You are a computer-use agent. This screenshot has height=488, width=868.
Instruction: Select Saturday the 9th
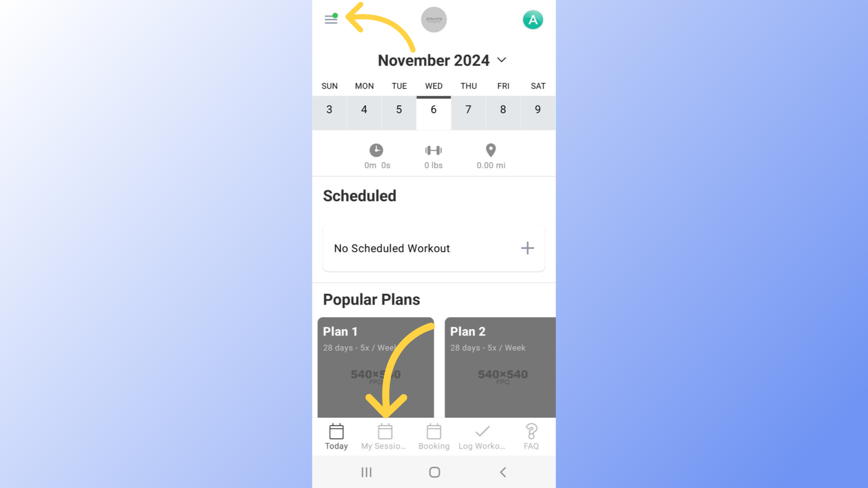click(538, 109)
